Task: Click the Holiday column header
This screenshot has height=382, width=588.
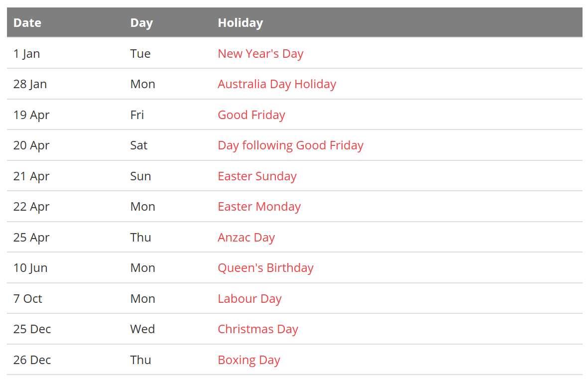Action: click(240, 23)
